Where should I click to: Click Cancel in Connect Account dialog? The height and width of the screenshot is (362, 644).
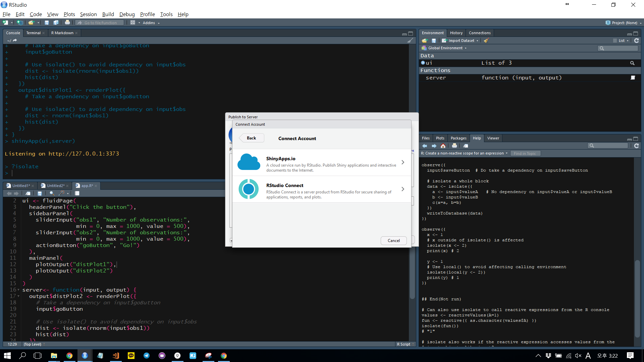[x=393, y=241]
